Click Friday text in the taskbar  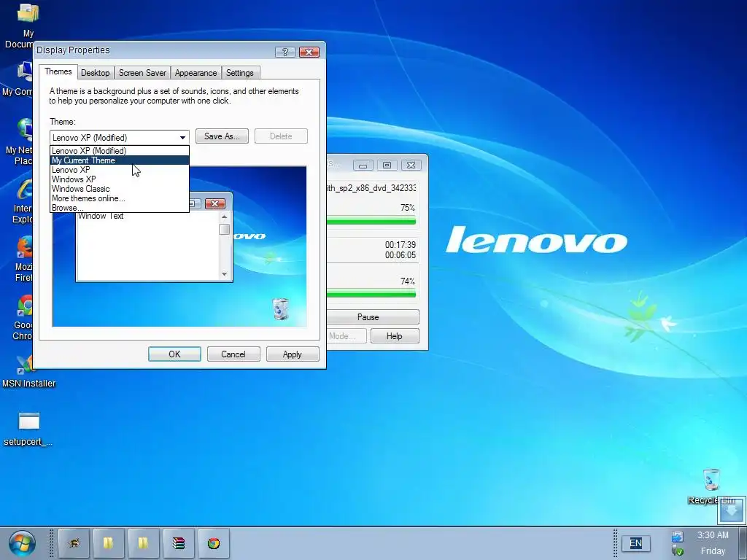click(x=713, y=551)
